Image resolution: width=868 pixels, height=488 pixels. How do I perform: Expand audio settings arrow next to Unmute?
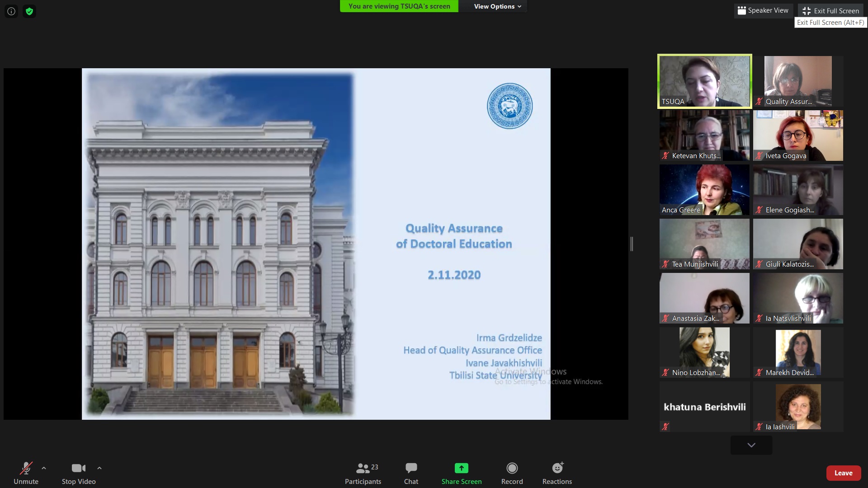point(44,468)
